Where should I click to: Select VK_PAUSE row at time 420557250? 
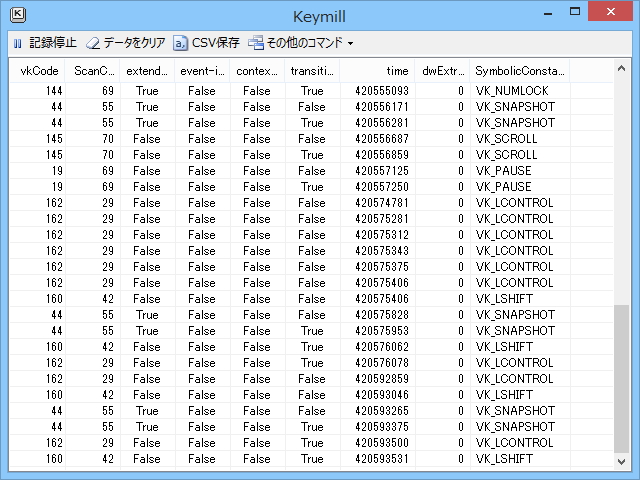pyautogui.click(x=311, y=187)
